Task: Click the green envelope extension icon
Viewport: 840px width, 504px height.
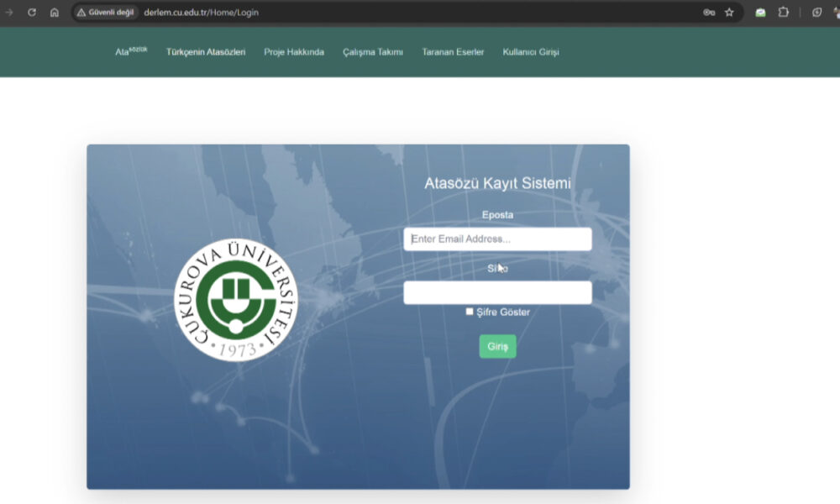Action: [x=760, y=13]
